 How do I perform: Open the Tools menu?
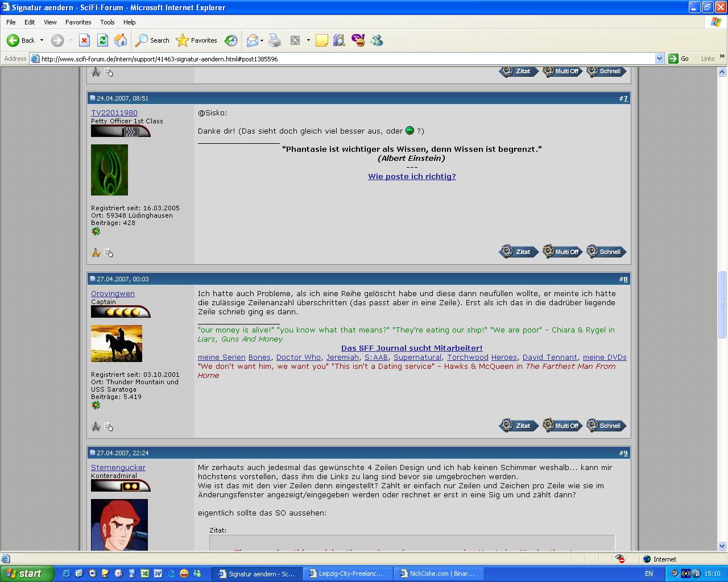(107, 22)
